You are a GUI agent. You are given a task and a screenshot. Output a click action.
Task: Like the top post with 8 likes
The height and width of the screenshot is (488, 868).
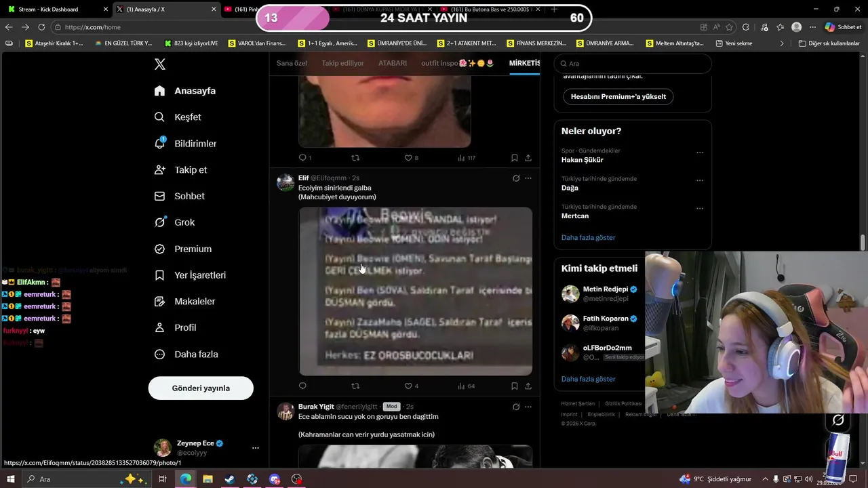(411, 158)
